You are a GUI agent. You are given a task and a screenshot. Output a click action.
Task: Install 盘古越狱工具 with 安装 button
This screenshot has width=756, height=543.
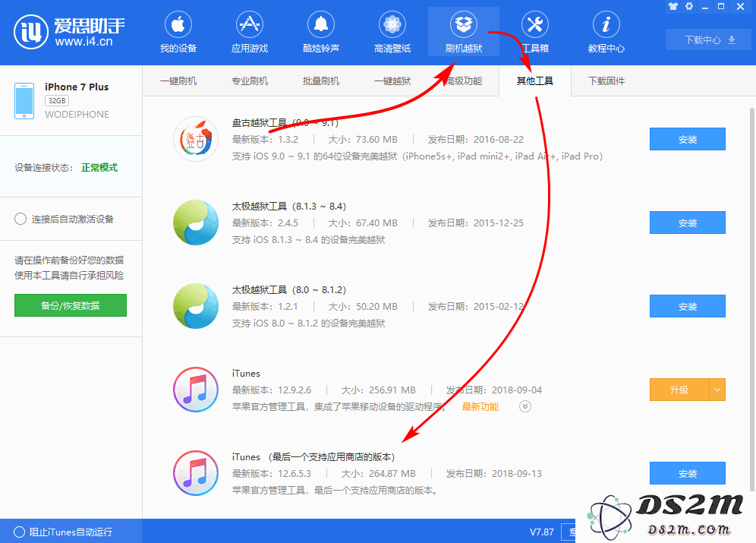pyautogui.click(x=688, y=139)
